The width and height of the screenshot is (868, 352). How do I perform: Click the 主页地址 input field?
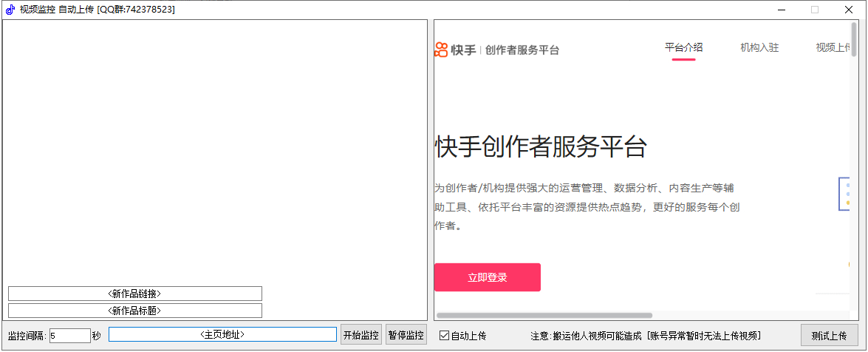click(x=222, y=334)
